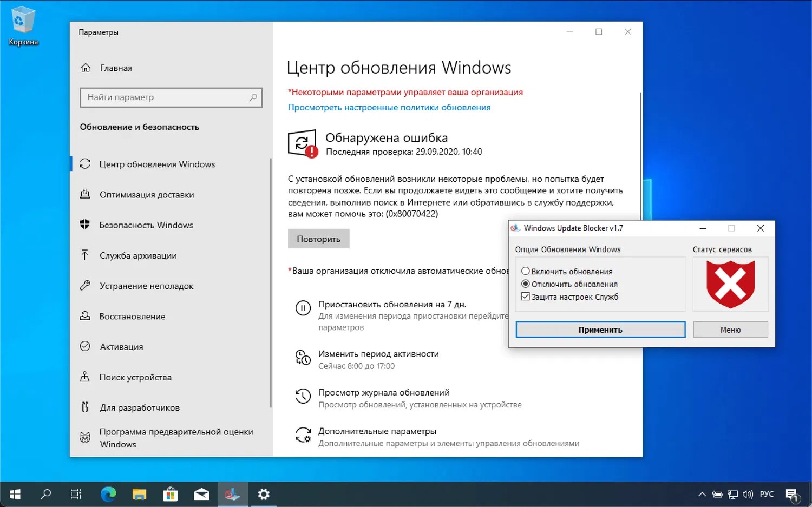Click the red shield service status icon
This screenshot has width=812, height=507.
[x=730, y=284]
